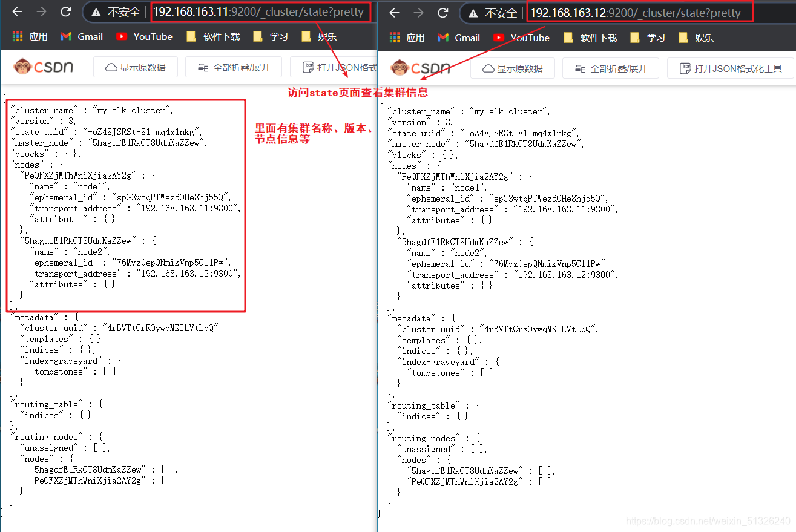796x532 pixels.
Task: Click "name" : "node2" in right JSON
Action: tap(449, 253)
